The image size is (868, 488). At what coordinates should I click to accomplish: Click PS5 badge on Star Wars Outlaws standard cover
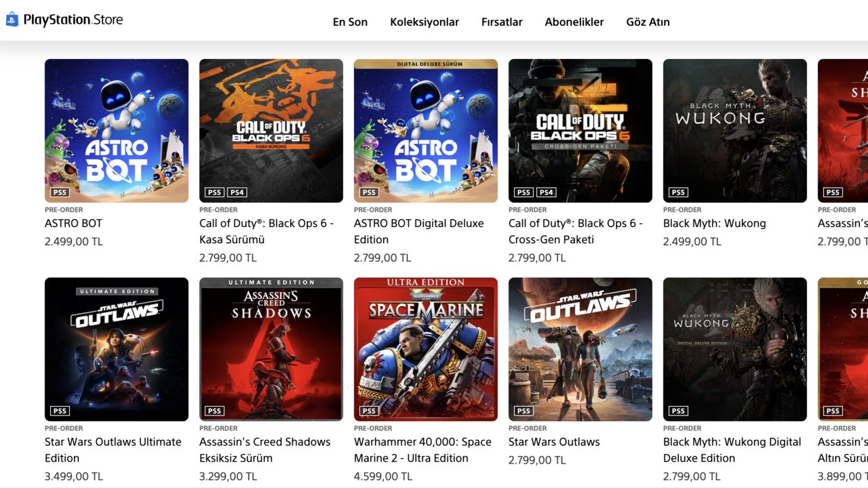click(524, 411)
